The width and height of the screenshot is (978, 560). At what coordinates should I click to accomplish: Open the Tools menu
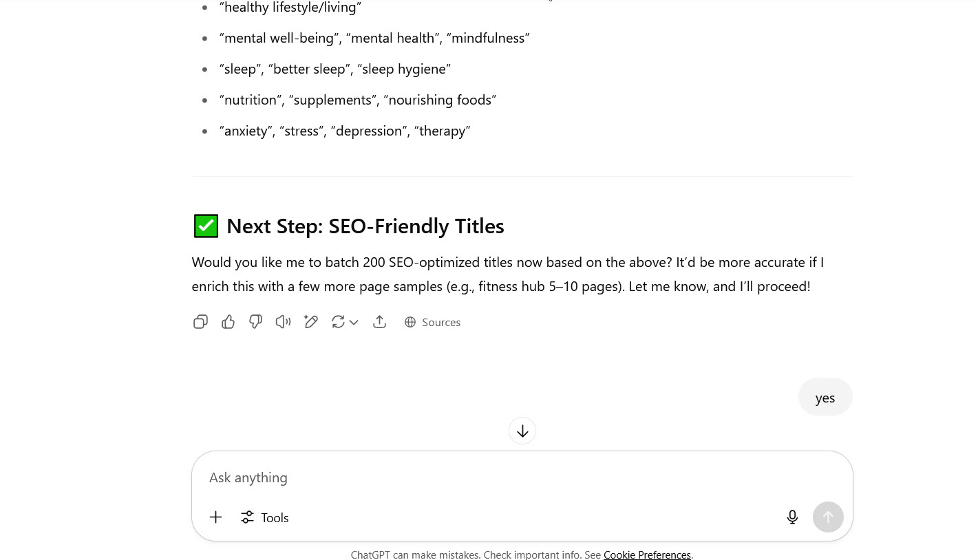point(264,517)
